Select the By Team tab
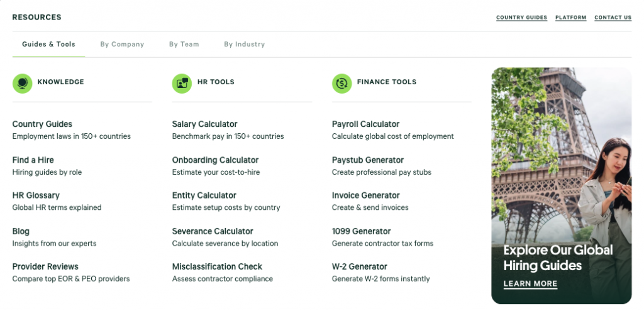This screenshot has width=644, height=311. click(184, 45)
